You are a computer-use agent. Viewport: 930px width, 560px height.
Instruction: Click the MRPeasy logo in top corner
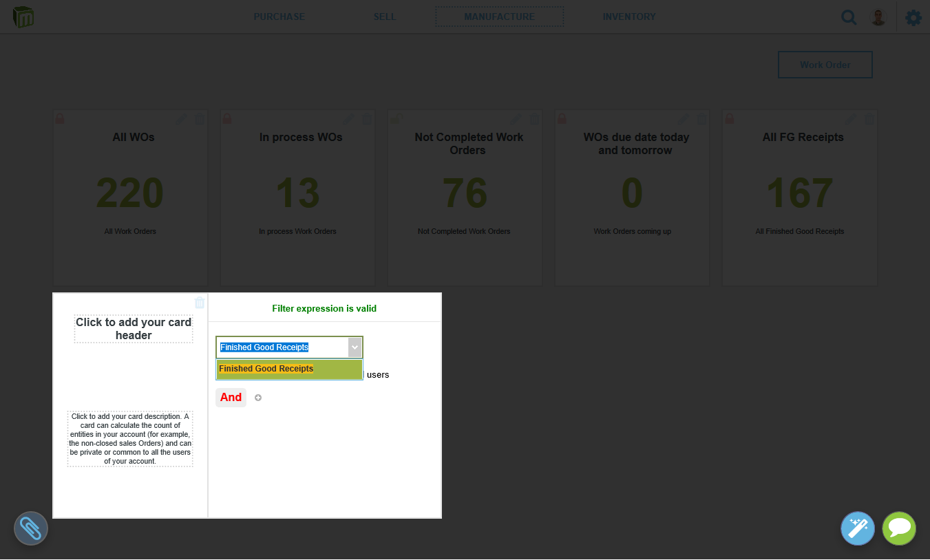coord(23,17)
